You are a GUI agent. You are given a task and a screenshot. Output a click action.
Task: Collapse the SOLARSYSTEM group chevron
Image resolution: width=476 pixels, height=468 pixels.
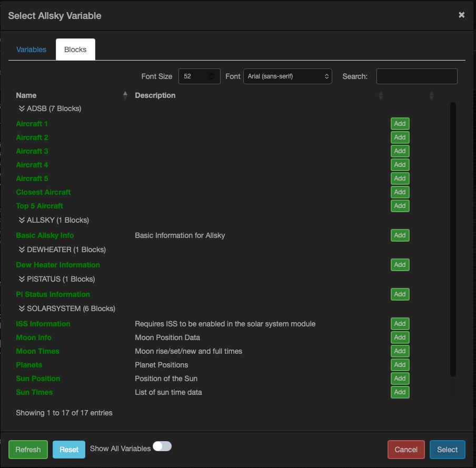pos(22,308)
